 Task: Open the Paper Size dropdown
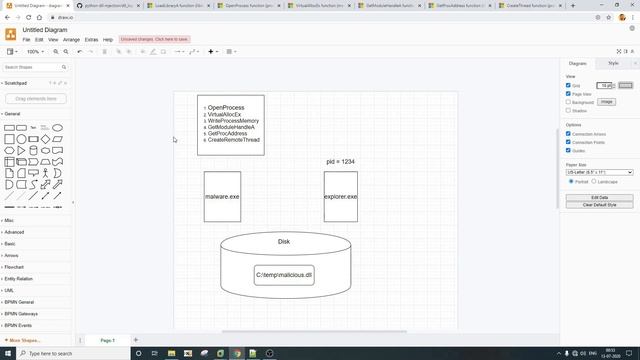coord(600,172)
